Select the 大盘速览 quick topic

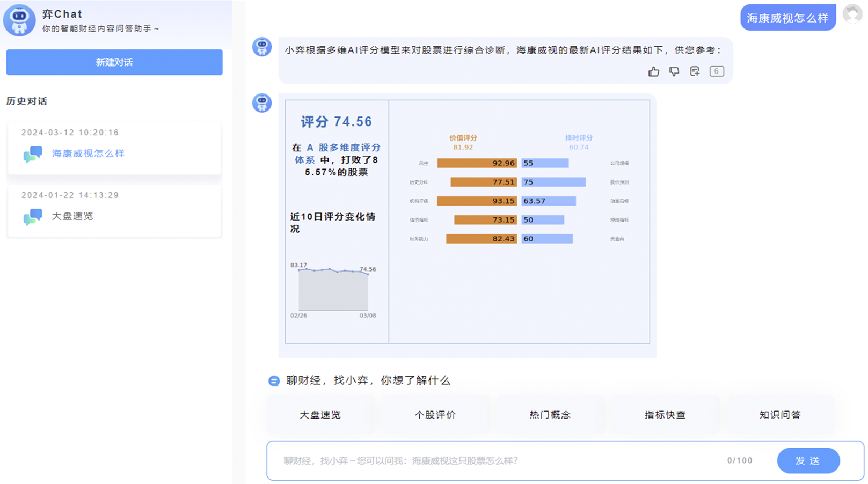320,415
